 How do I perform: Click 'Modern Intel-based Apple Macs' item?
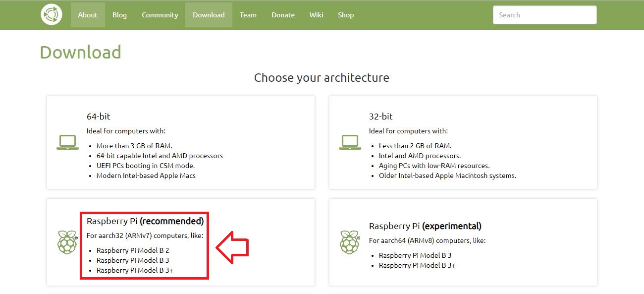(x=146, y=176)
